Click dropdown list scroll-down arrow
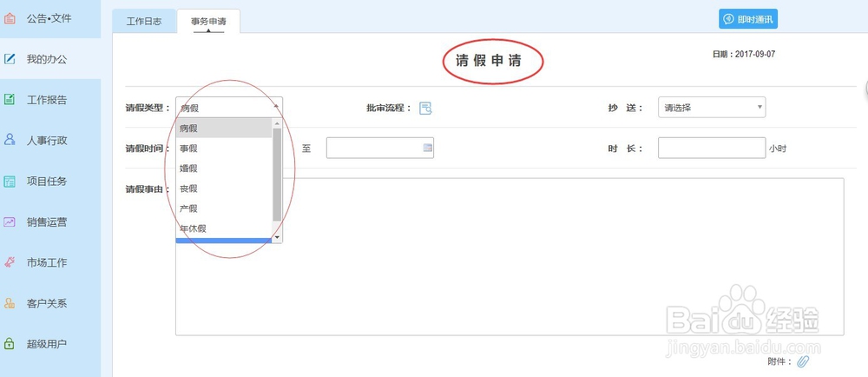Viewport: 868px width, 377px height. click(x=278, y=237)
